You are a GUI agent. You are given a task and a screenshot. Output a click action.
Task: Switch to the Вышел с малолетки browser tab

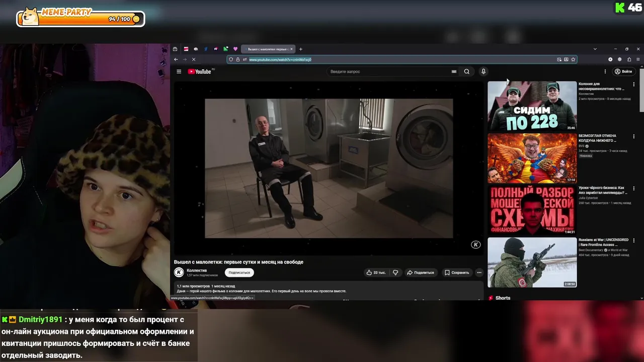(268, 49)
